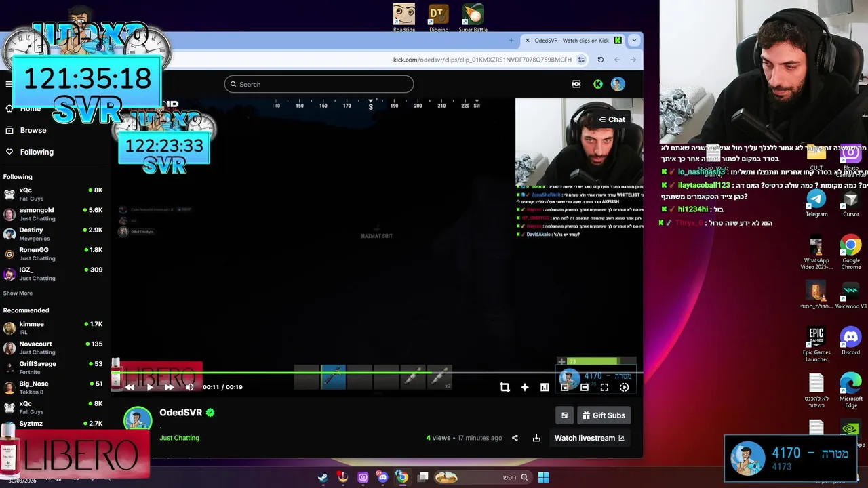868x488 pixels.
Task: Share the clip via share icon
Action: (515, 438)
